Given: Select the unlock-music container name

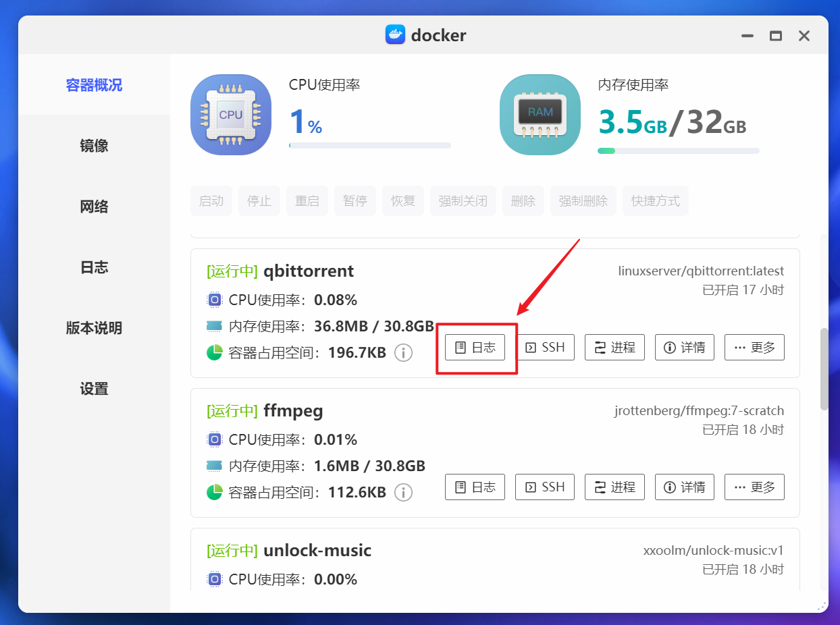Looking at the screenshot, I should pos(317,551).
